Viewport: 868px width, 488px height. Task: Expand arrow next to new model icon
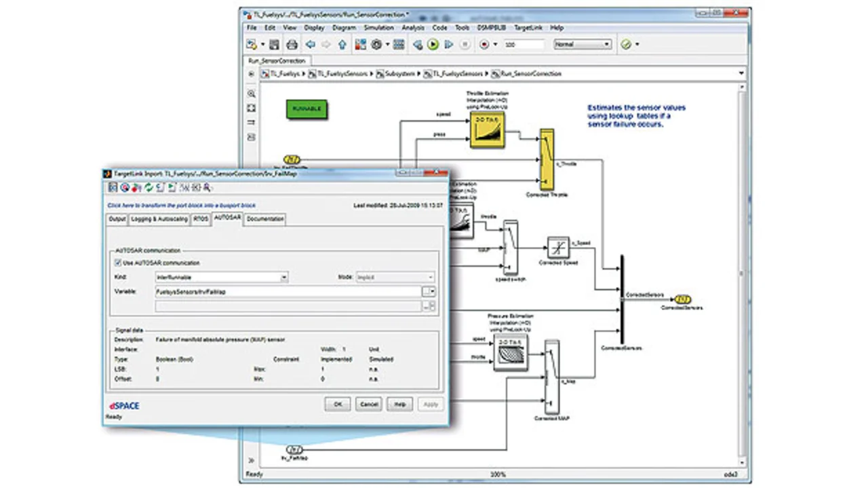click(262, 45)
